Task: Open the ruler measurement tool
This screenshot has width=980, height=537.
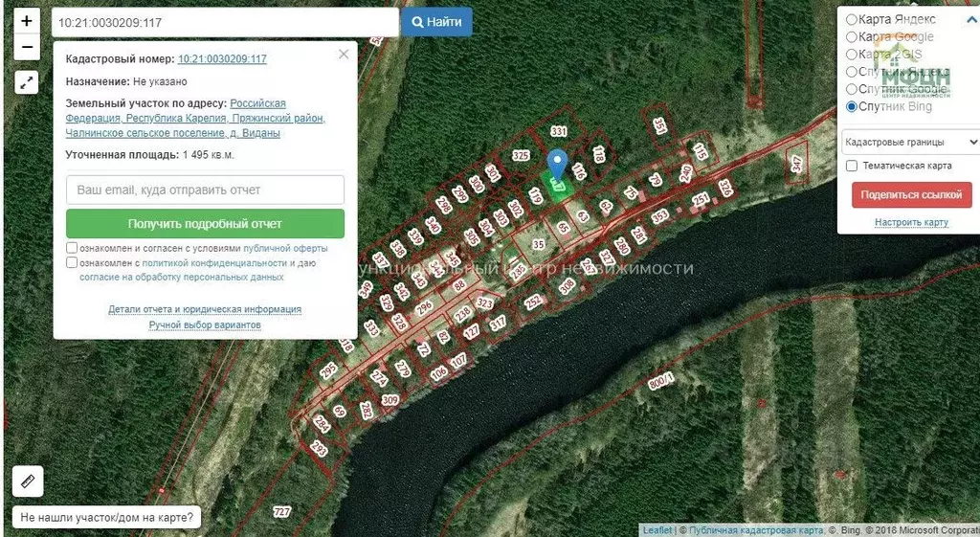Action: click(x=28, y=481)
